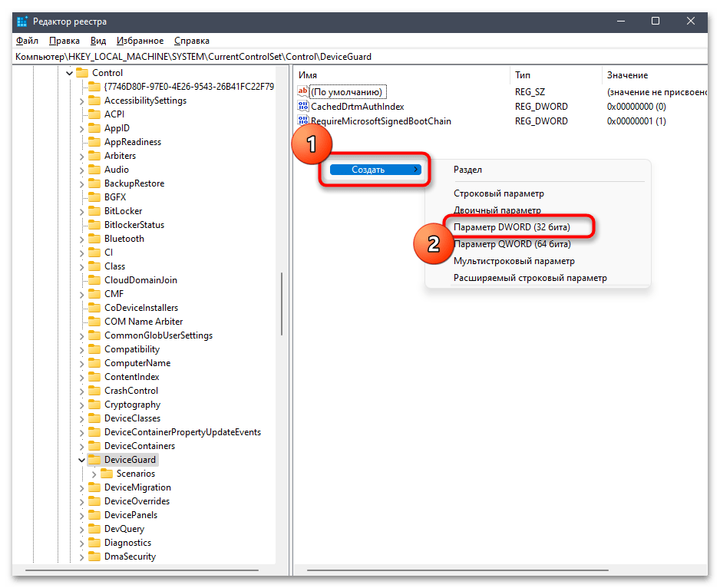The height and width of the screenshot is (588, 720).
Task: Click the CMF folder icon
Action: (94, 293)
